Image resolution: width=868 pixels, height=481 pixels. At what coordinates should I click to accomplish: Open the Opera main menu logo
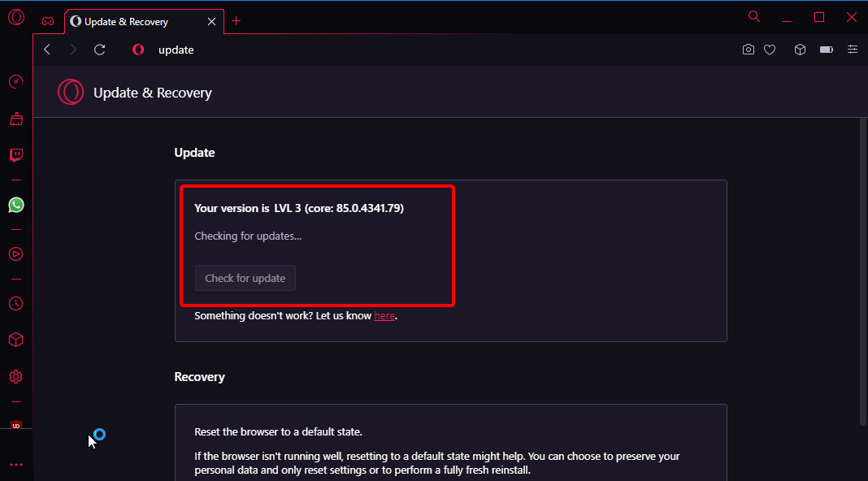click(16, 17)
